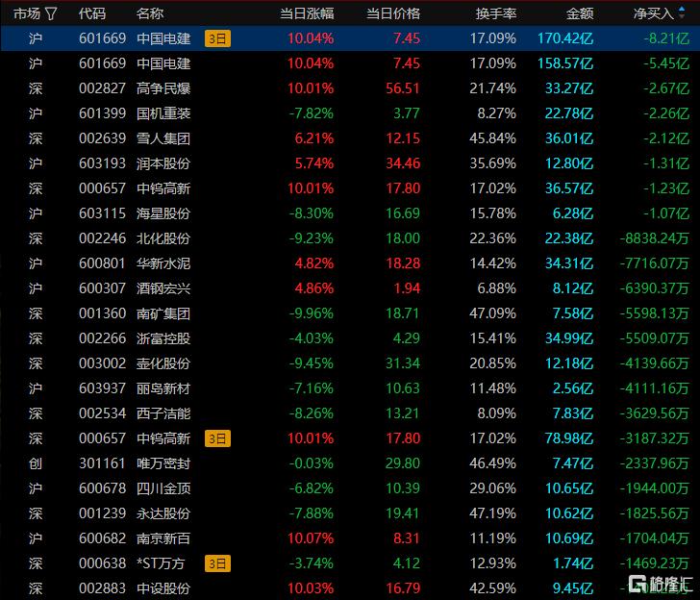Click the -8.21亿 net buy value
This screenshot has height=600, width=700.
pyautogui.click(x=666, y=38)
